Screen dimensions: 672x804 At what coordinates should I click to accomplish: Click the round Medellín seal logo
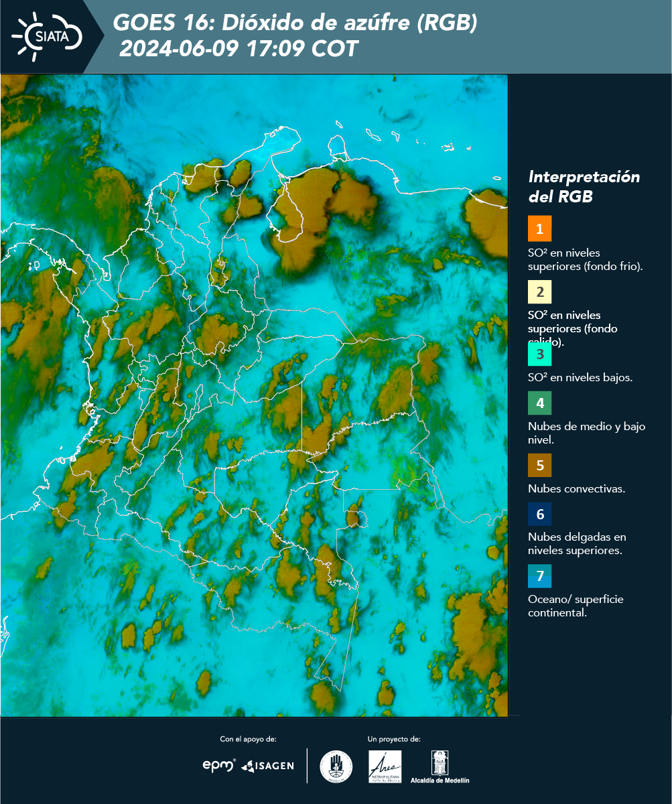[x=336, y=766]
